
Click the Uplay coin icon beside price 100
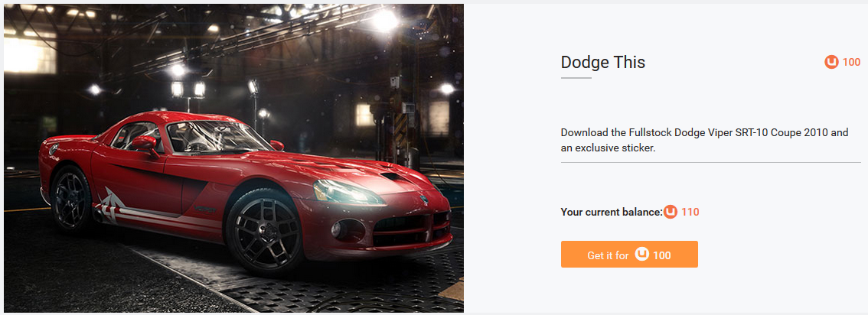tap(831, 63)
